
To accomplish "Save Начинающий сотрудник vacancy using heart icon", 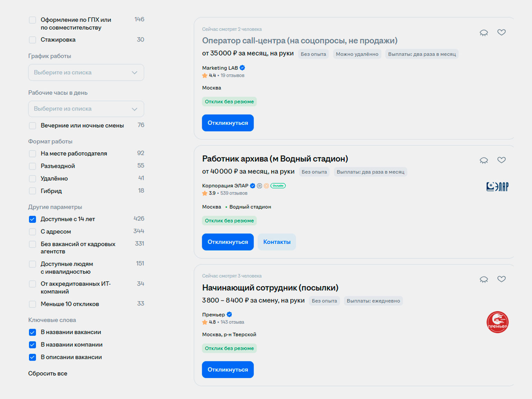I will pyautogui.click(x=501, y=279).
